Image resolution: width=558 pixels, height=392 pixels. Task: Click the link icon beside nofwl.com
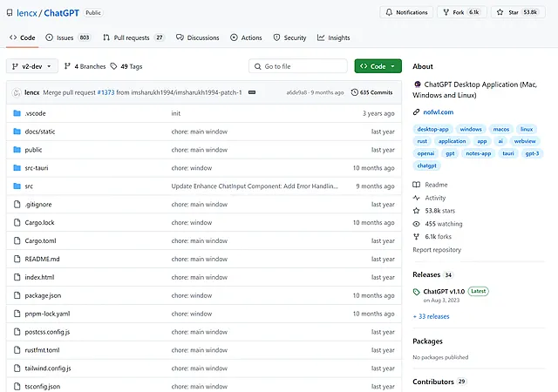click(x=416, y=112)
